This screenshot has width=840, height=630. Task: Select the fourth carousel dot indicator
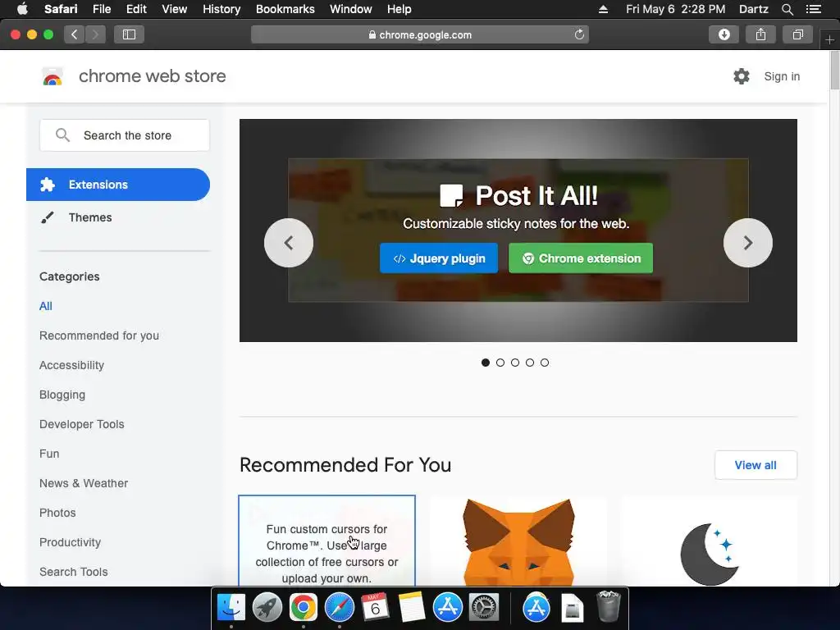pos(530,363)
